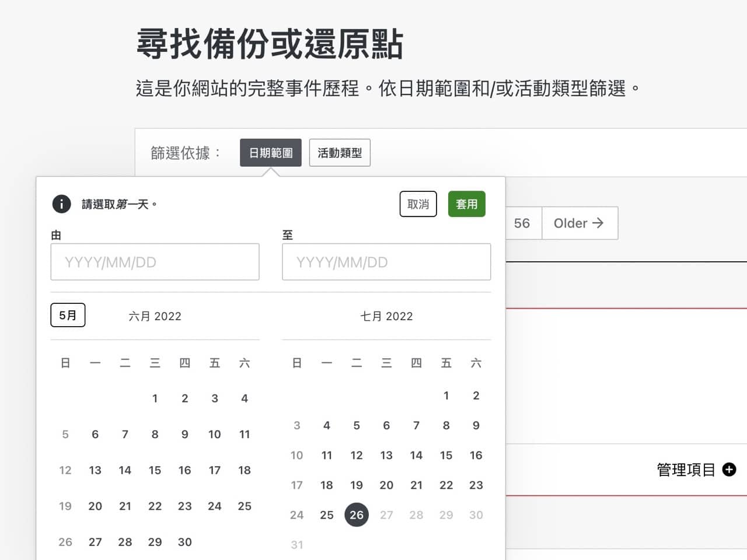Click the 取消 button
Image resolution: width=747 pixels, height=560 pixels.
[418, 204]
